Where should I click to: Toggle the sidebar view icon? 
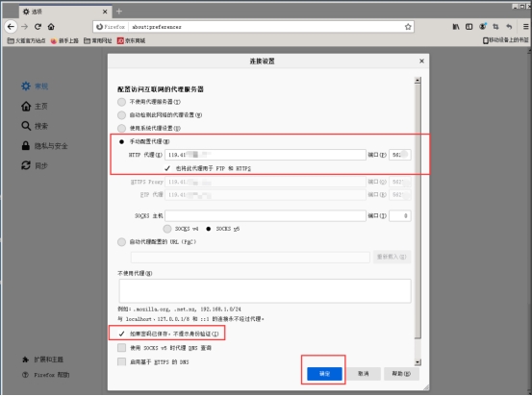469,27
